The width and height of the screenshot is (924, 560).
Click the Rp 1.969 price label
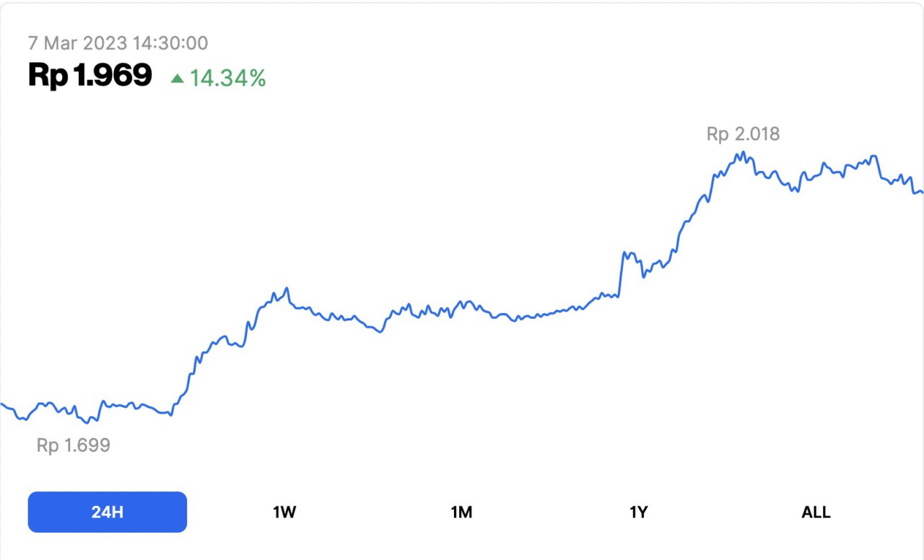tap(88, 74)
